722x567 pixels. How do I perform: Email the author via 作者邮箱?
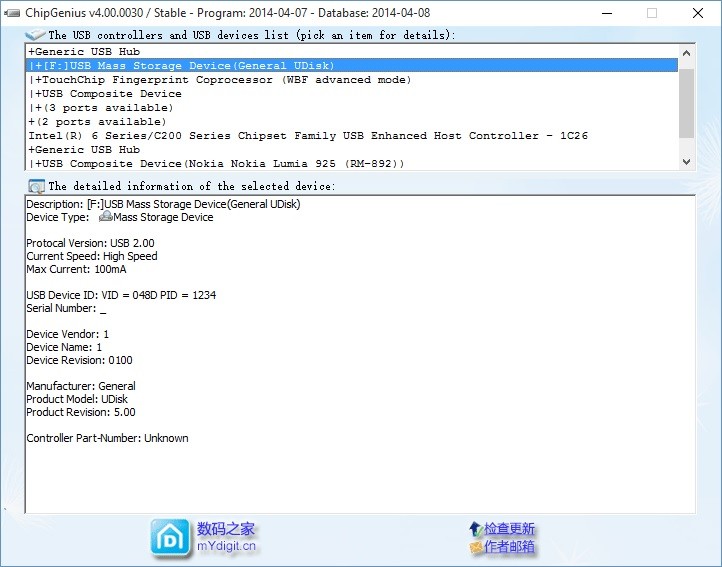[x=509, y=547]
